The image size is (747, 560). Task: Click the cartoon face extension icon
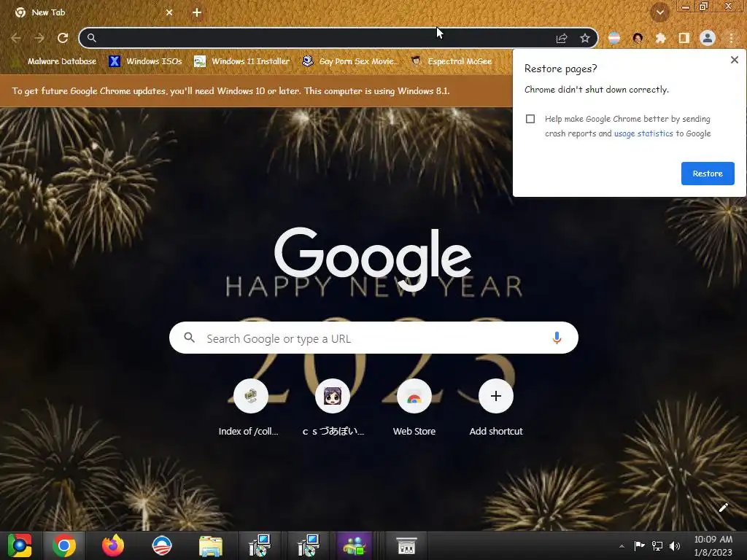tap(638, 38)
